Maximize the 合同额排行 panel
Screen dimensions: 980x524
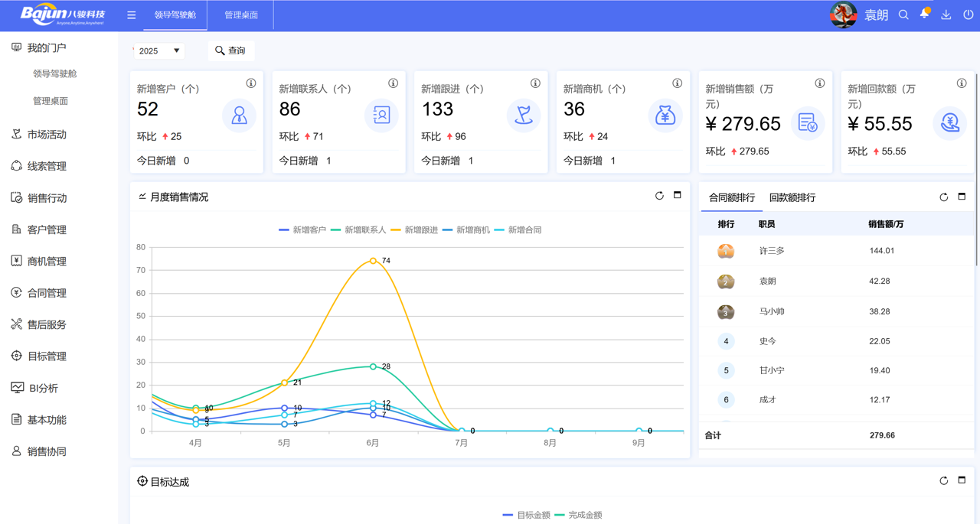pos(962,197)
